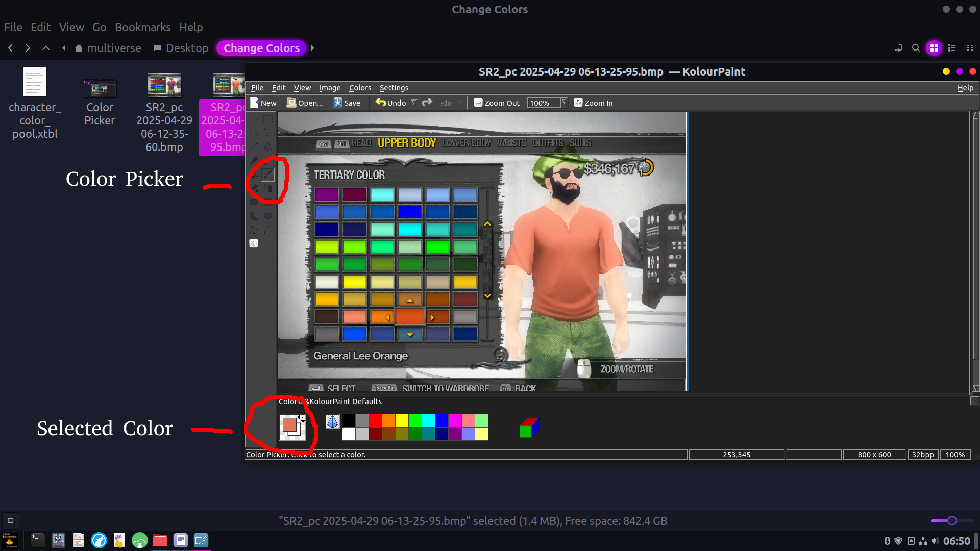Viewport: 980px width, 551px height.
Task: Select the Pen tool
Action: [268, 147]
